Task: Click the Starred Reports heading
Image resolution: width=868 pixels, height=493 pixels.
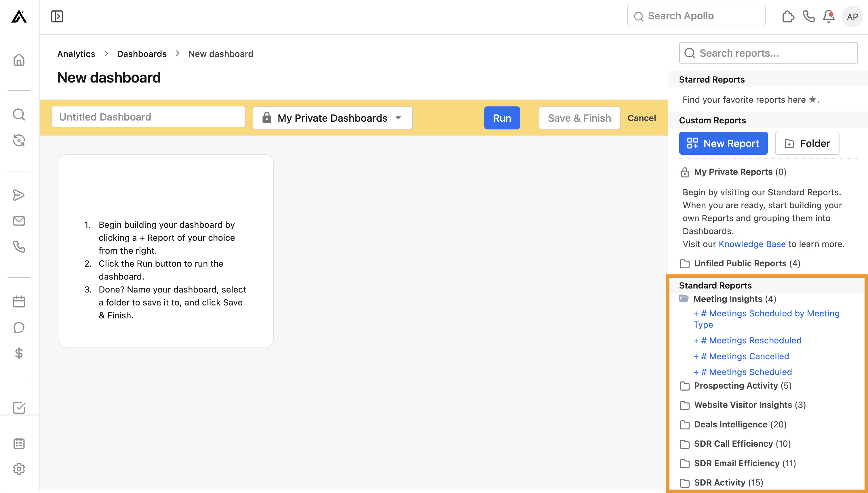Action: pos(711,80)
